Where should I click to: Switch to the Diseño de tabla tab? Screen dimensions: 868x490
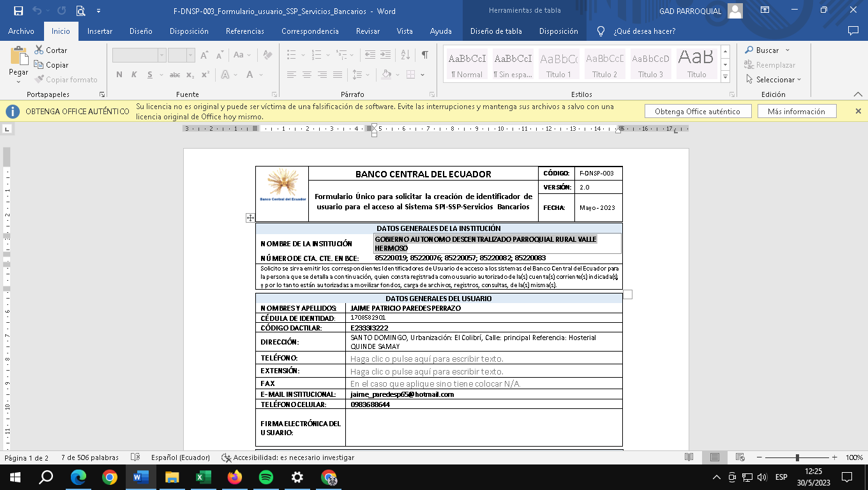[495, 31]
